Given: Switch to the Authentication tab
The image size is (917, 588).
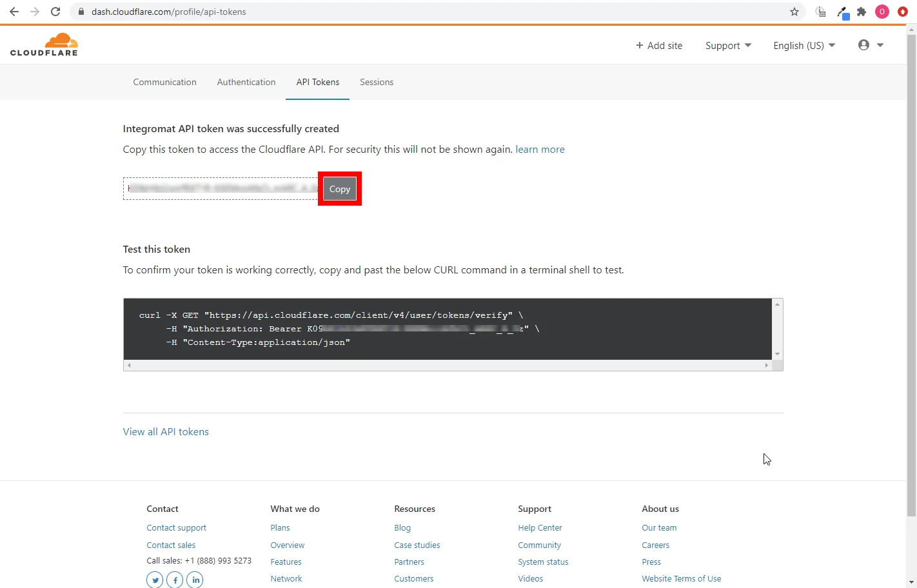Looking at the screenshot, I should [246, 82].
